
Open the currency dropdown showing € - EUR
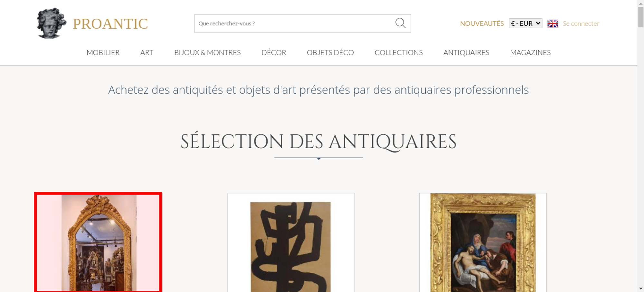point(526,23)
